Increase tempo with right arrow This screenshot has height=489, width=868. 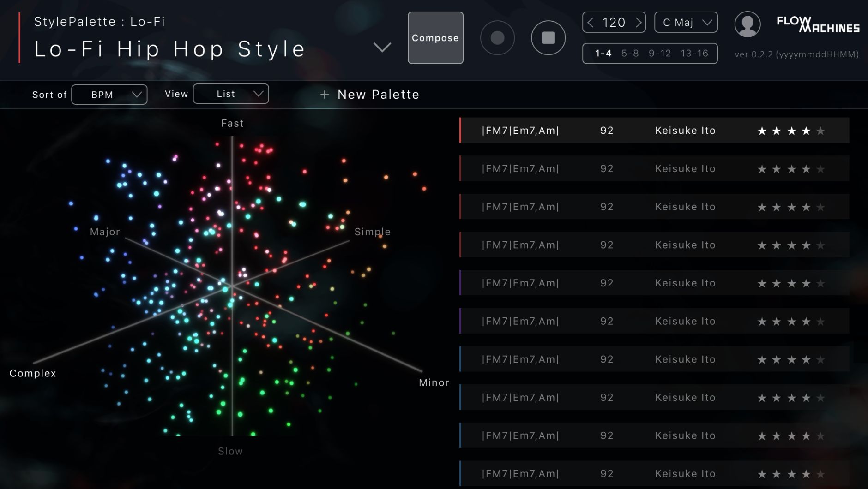(639, 23)
